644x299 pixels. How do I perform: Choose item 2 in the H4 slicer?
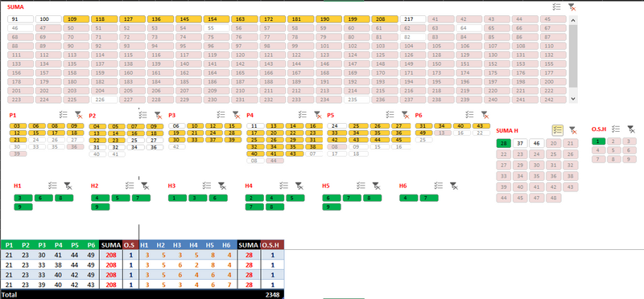pyautogui.click(x=254, y=198)
